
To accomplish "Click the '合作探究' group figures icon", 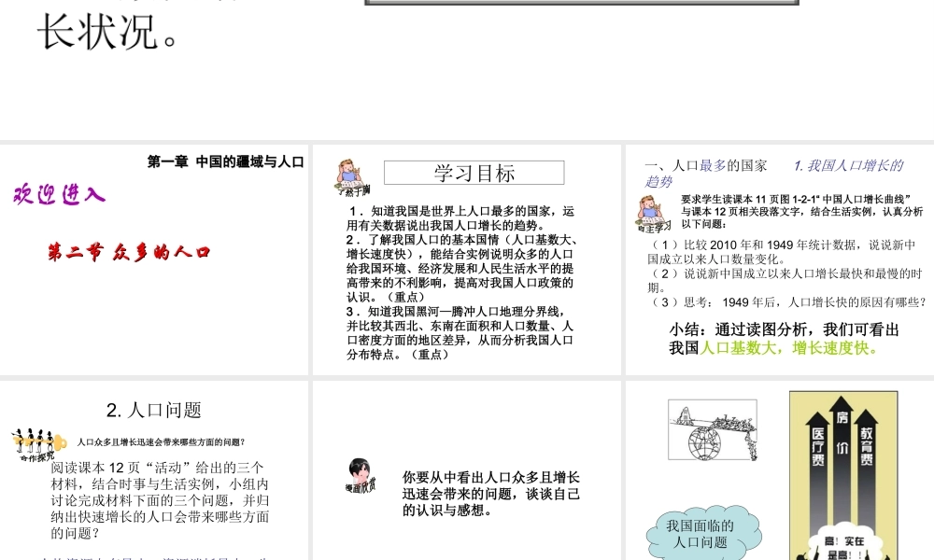I will pos(38,444).
